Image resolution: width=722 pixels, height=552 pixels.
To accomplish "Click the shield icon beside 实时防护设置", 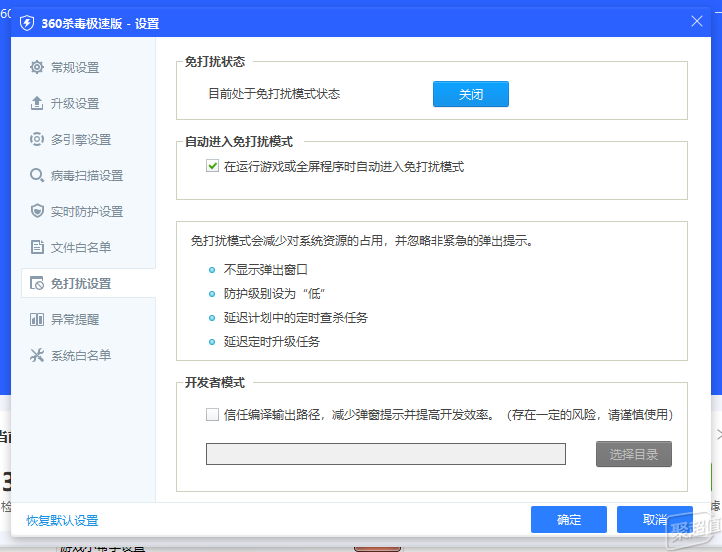I will pos(37,211).
